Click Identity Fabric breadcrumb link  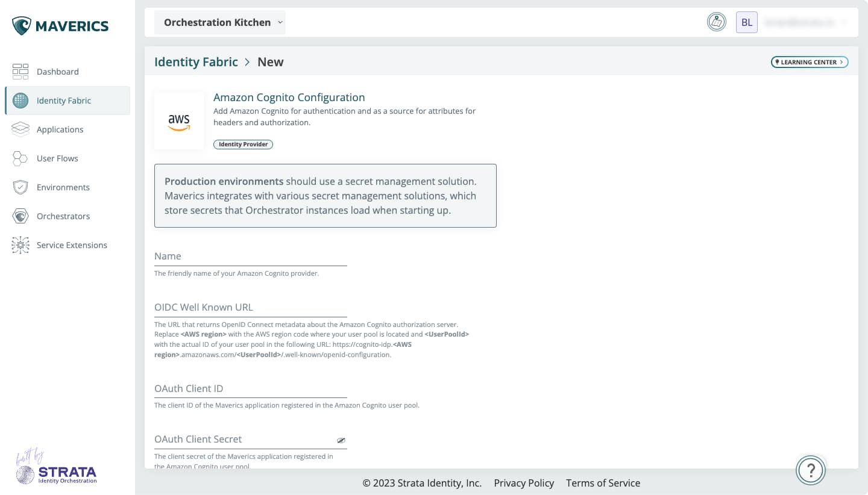pos(196,62)
